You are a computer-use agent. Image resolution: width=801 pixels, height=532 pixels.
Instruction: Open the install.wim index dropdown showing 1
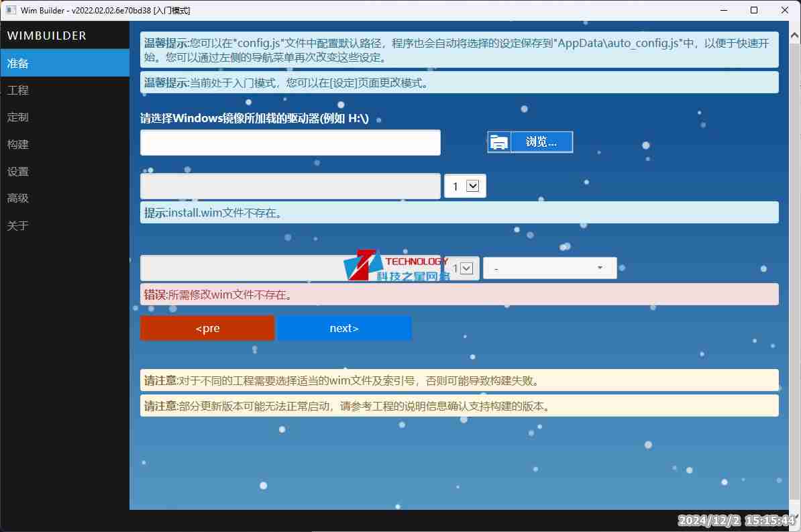point(465,187)
